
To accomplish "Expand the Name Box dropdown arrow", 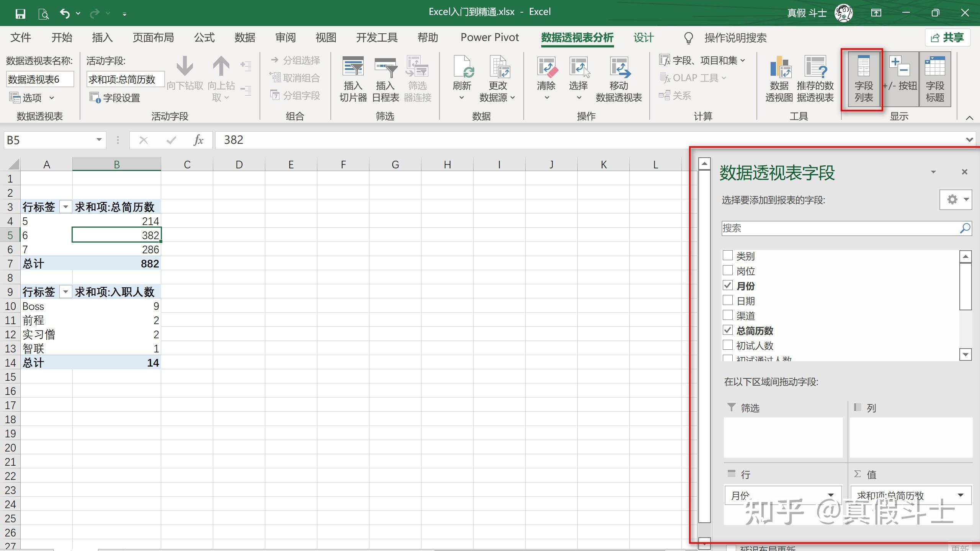I will point(99,140).
